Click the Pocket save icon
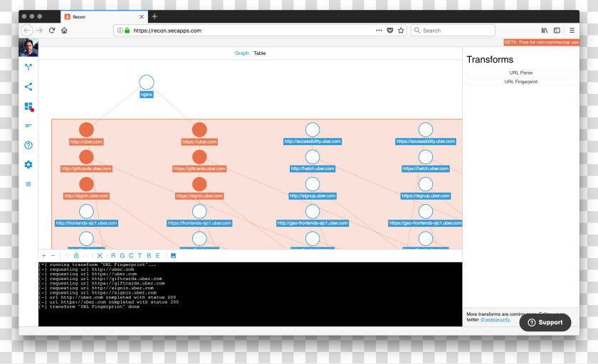The height and width of the screenshot is (364, 598). 390,31
